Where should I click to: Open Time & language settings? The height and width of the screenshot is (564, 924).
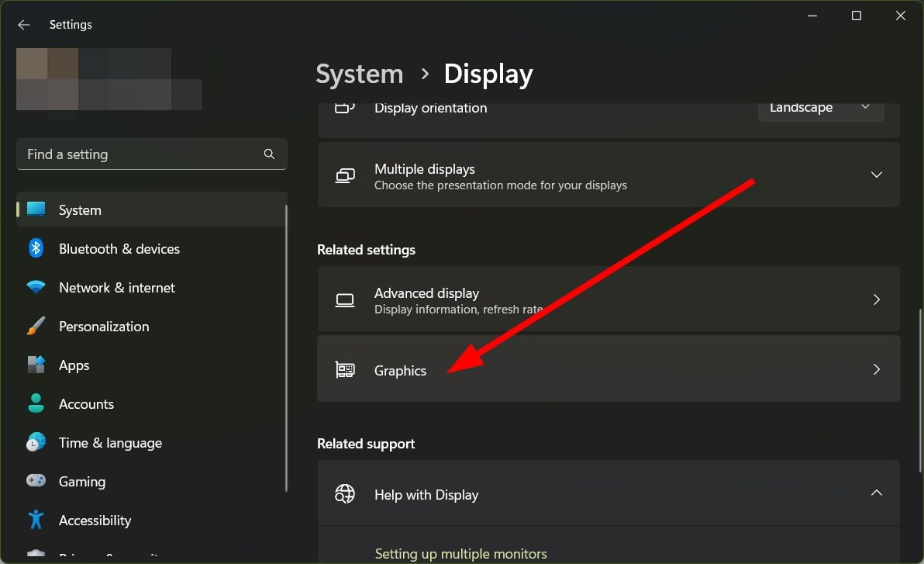point(110,443)
